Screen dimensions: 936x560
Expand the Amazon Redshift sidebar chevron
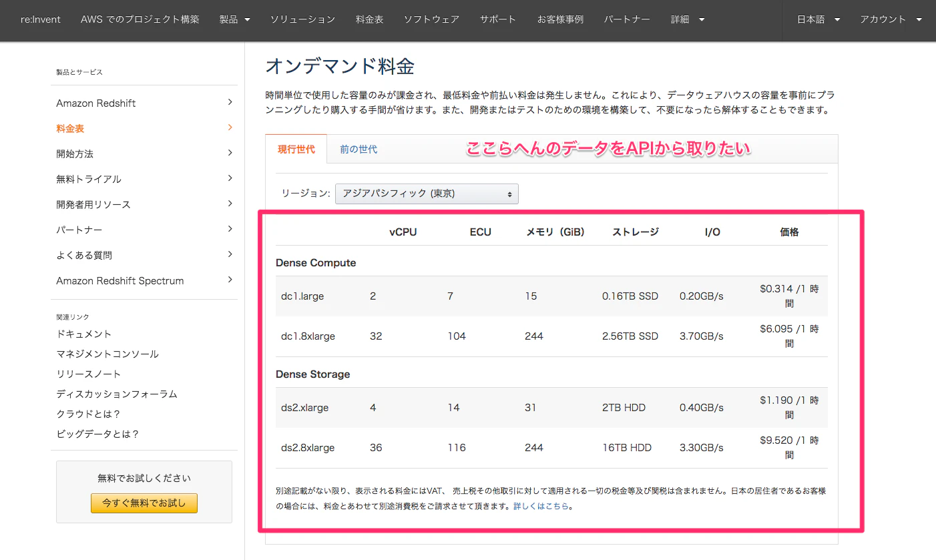(x=230, y=103)
